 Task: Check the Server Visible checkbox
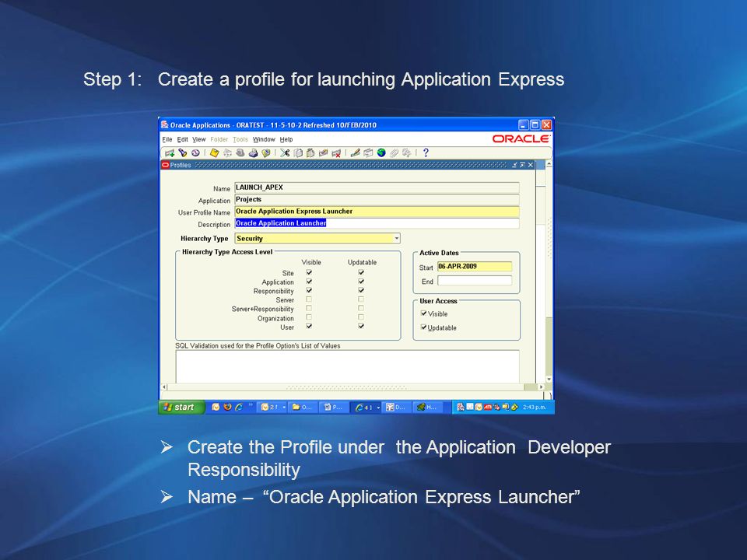click(x=309, y=299)
